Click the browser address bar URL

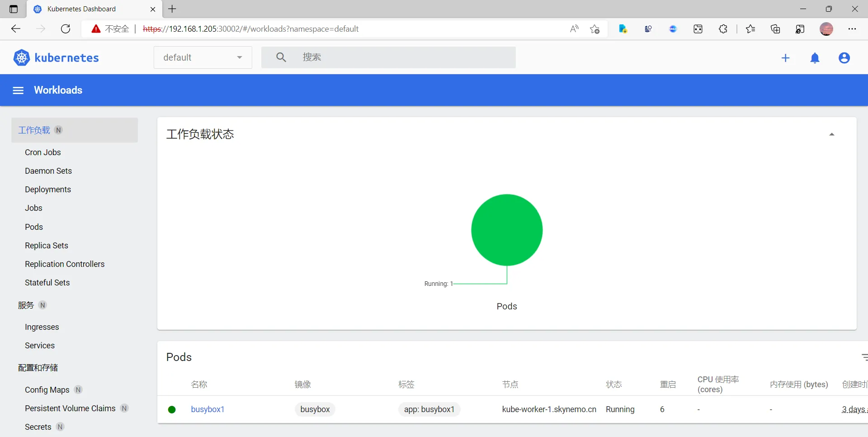coord(251,29)
